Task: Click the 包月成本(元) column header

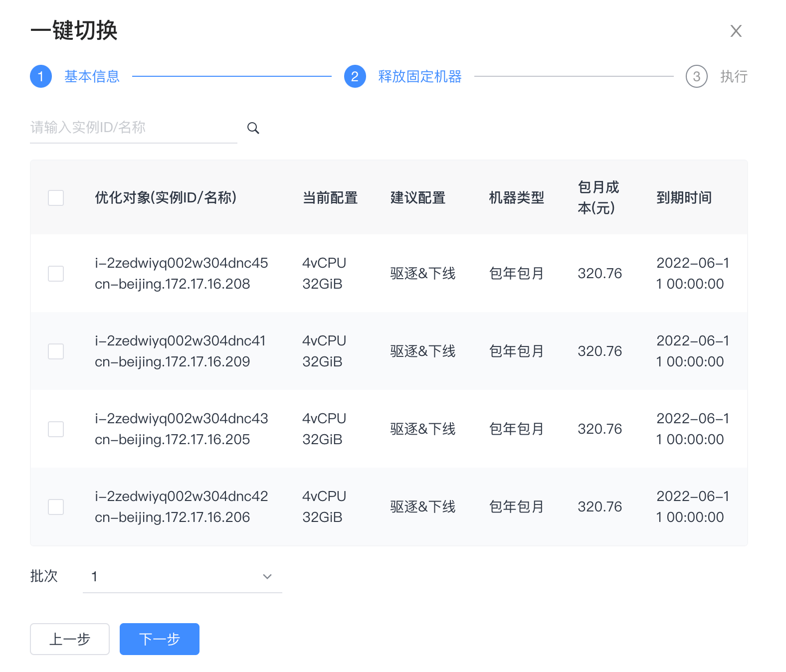Action: tap(598, 198)
